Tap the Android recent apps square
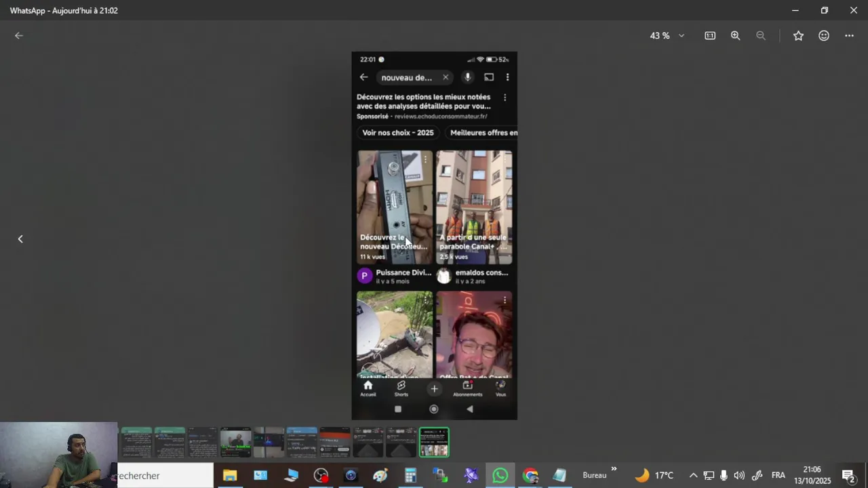 398,409
